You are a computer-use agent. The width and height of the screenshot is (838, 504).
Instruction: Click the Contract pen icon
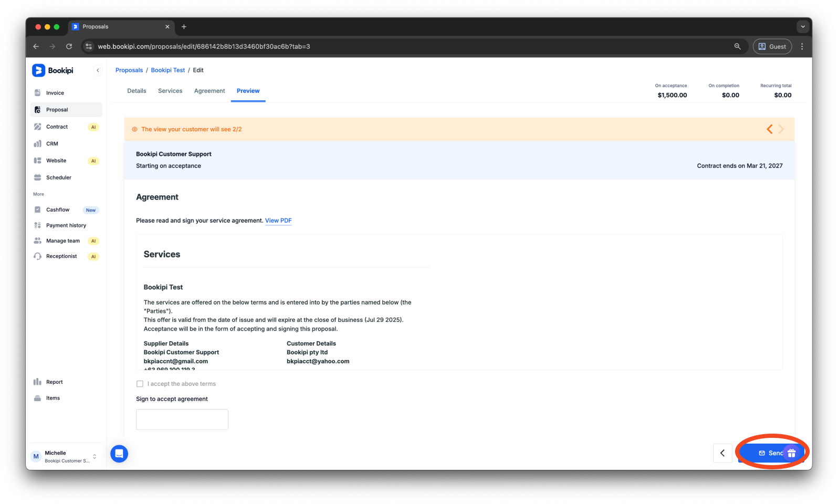[x=38, y=127]
